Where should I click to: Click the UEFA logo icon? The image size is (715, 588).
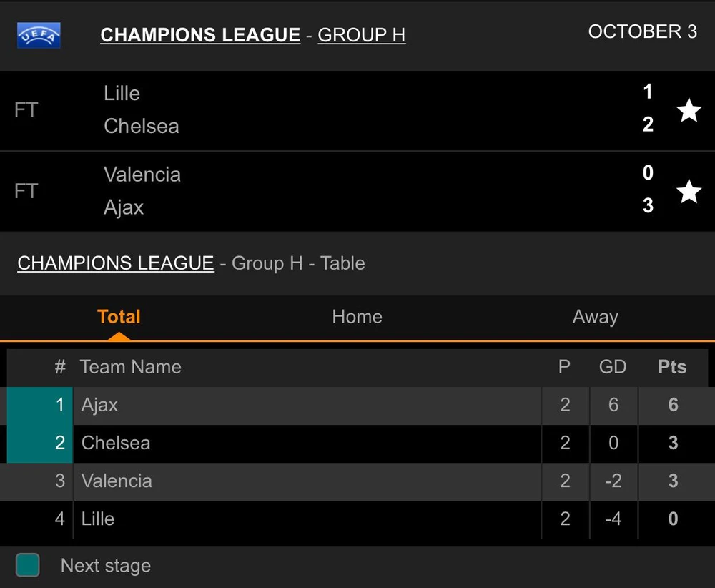39,35
